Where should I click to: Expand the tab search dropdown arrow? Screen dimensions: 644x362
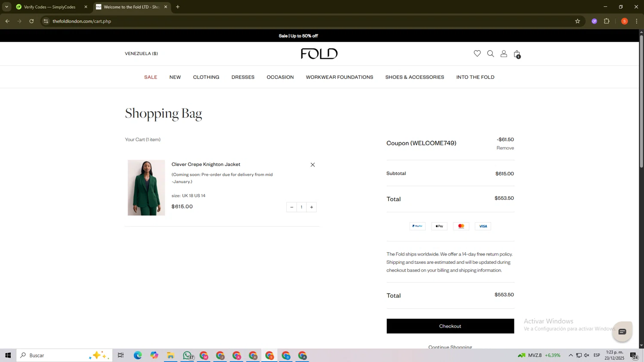click(6, 7)
